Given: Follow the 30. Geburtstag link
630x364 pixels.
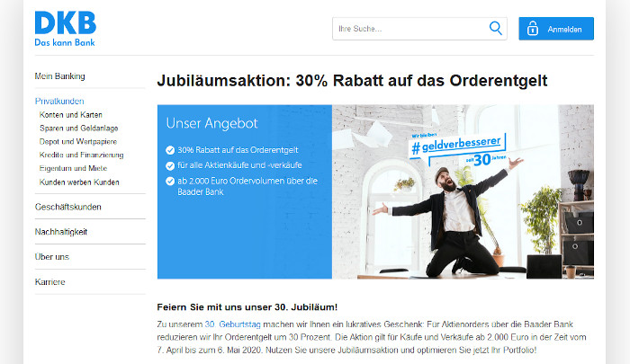Looking at the screenshot, I should click(232, 324).
